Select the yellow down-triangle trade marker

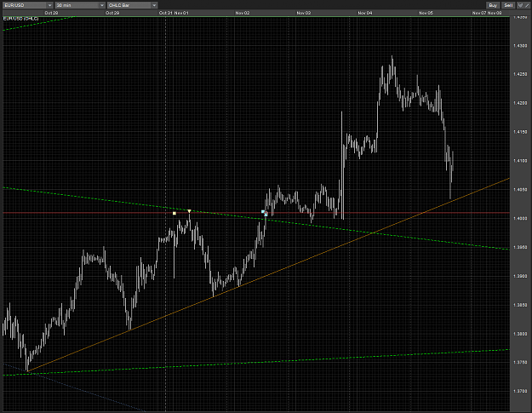pyautogui.click(x=189, y=211)
